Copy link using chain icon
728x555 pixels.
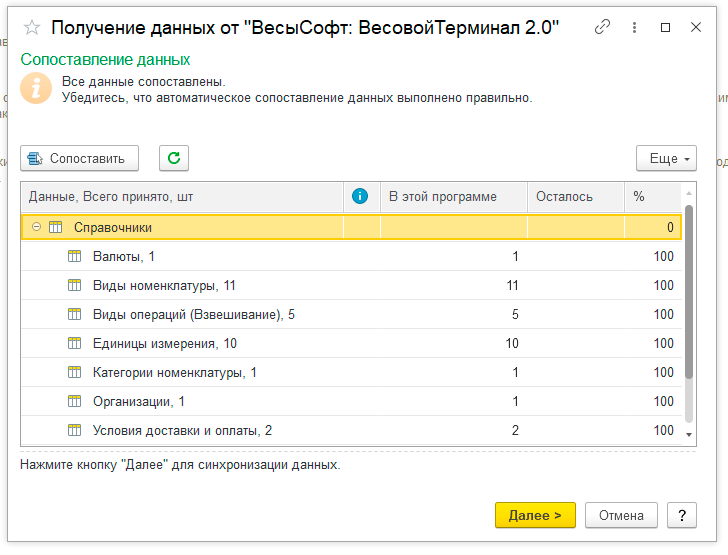point(602,28)
